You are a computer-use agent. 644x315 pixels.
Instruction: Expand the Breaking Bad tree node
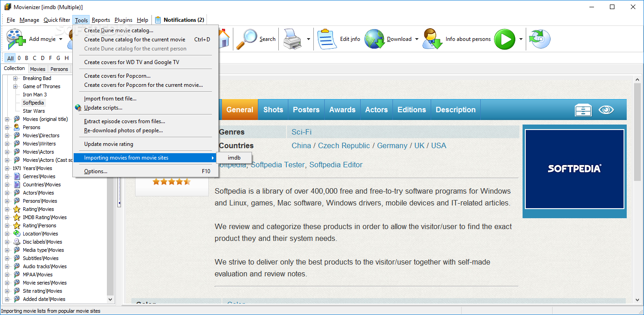(15, 78)
